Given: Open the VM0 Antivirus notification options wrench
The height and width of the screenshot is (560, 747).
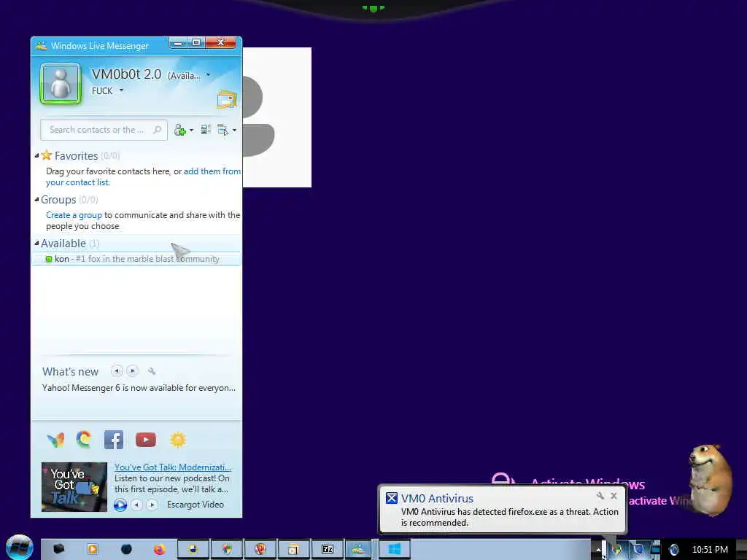Looking at the screenshot, I should pos(600,496).
